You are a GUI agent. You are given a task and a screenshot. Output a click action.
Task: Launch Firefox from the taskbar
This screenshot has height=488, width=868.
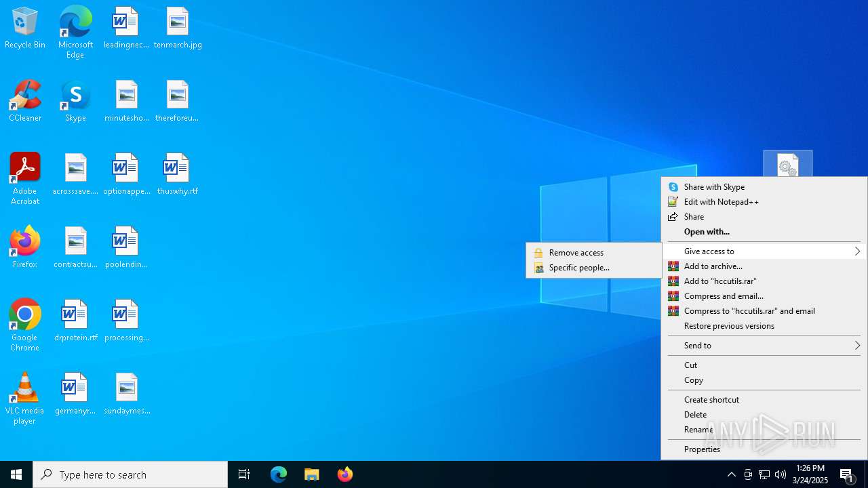pos(345,474)
